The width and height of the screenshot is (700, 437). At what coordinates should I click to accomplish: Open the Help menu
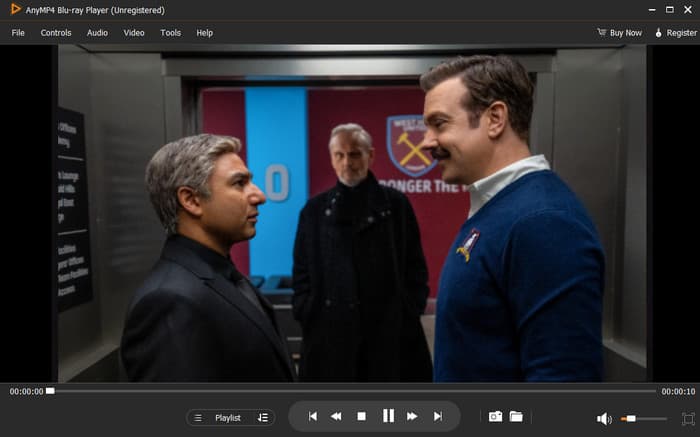coord(204,33)
